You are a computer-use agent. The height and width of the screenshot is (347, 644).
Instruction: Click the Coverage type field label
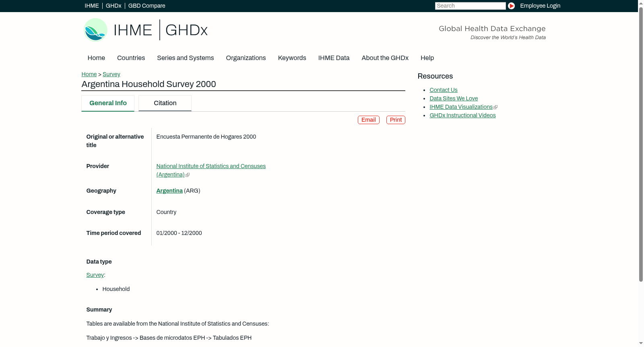(x=105, y=212)
